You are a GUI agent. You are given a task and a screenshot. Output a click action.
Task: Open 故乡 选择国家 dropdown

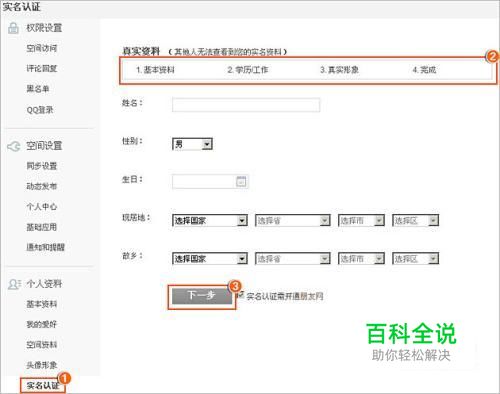coord(210,258)
